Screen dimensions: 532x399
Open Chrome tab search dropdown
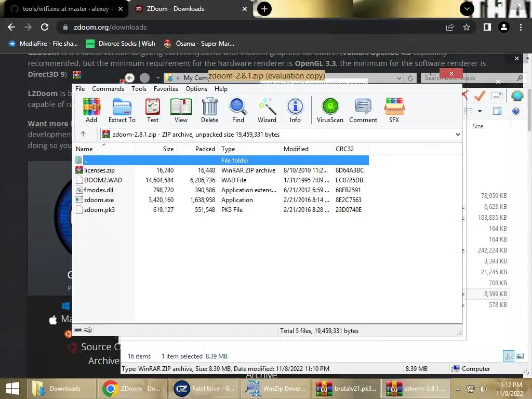coord(467,9)
